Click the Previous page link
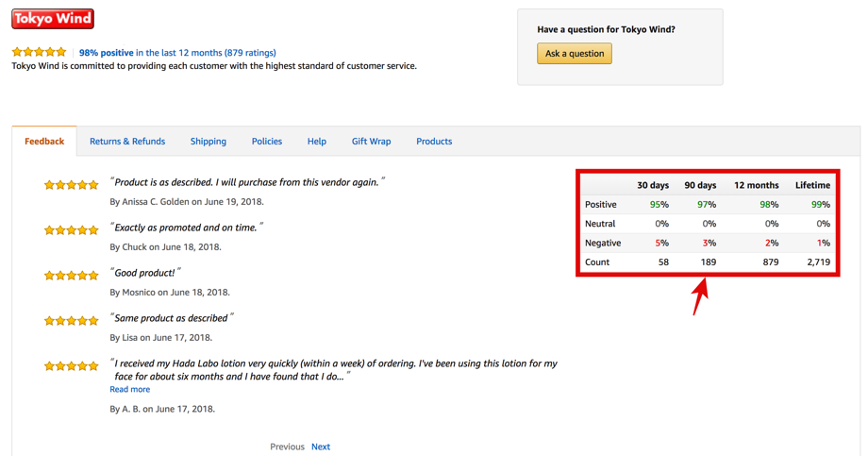 coord(287,447)
